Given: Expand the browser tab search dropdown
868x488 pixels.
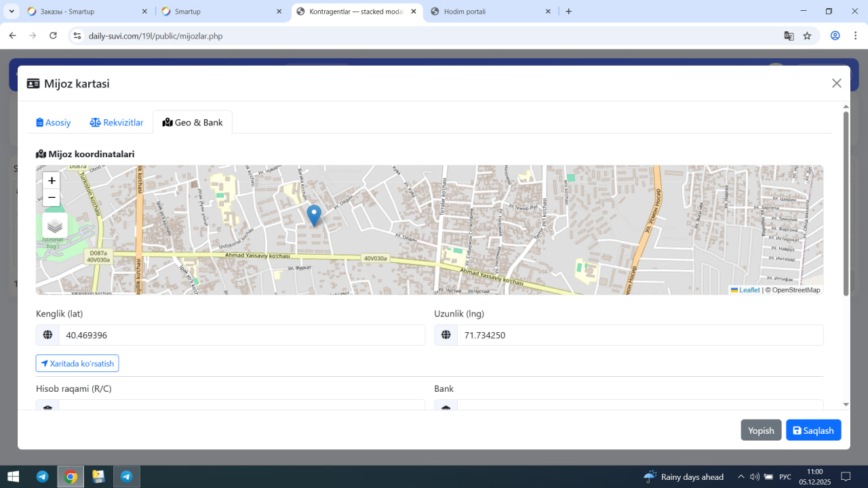Looking at the screenshot, I should (x=12, y=12).
